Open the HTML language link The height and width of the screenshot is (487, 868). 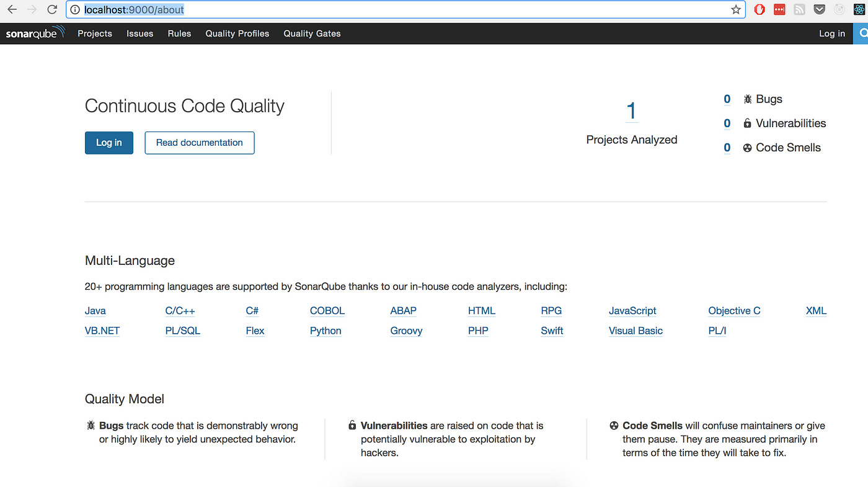(482, 311)
